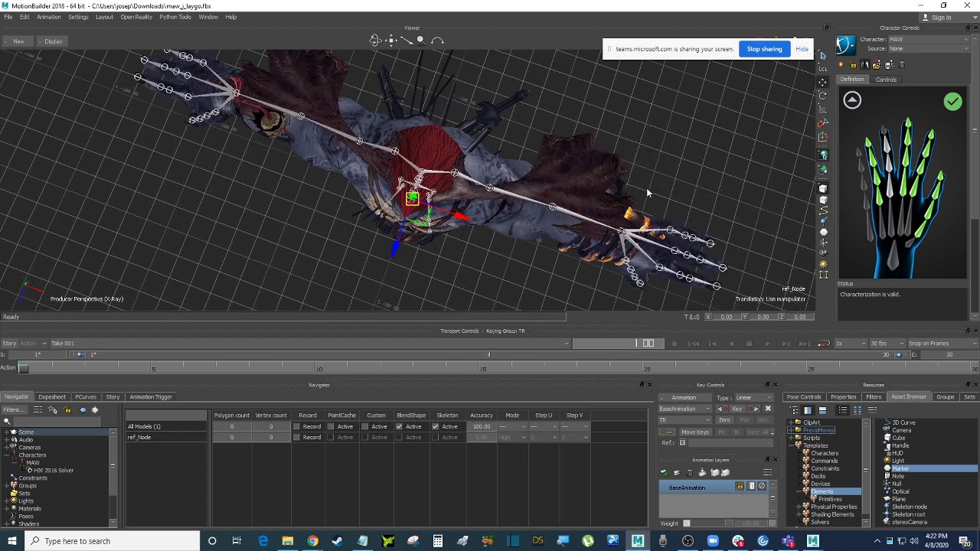Click the pan camera icon in viewer header
The height and width of the screenshot is (551, 980).
click(x=391, y=41)
